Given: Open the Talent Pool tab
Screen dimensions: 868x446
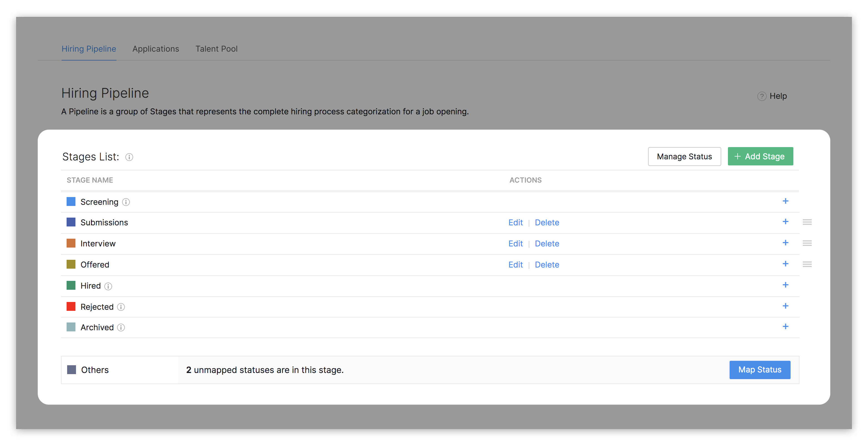Looking at the screenshot, I should pyautogui.click(x=216, y=49).
